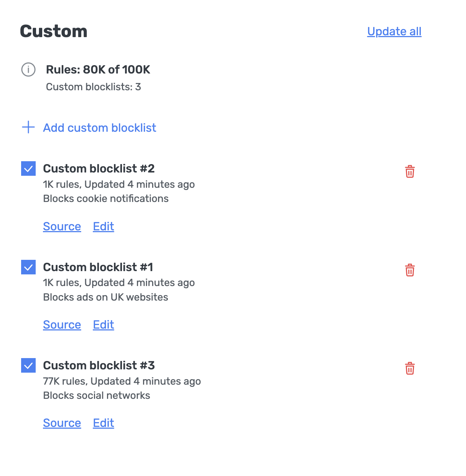Delete Custom blocklist #3 via trash icon
The width and height of the screenshot is (466, 476).
[x=410, y=368]
